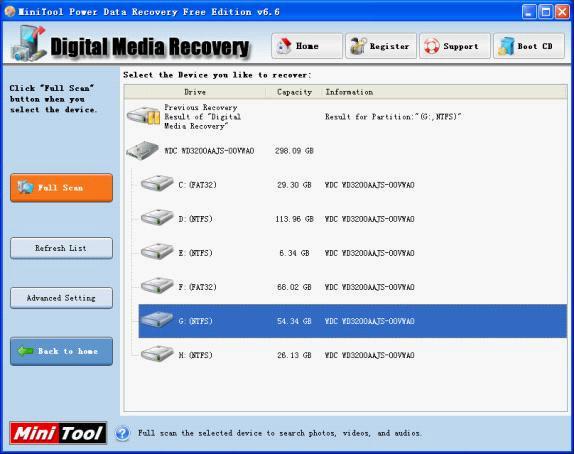Click the help question mark icon
This screenshot has height=454, width=575.
(x=122, y=433)
